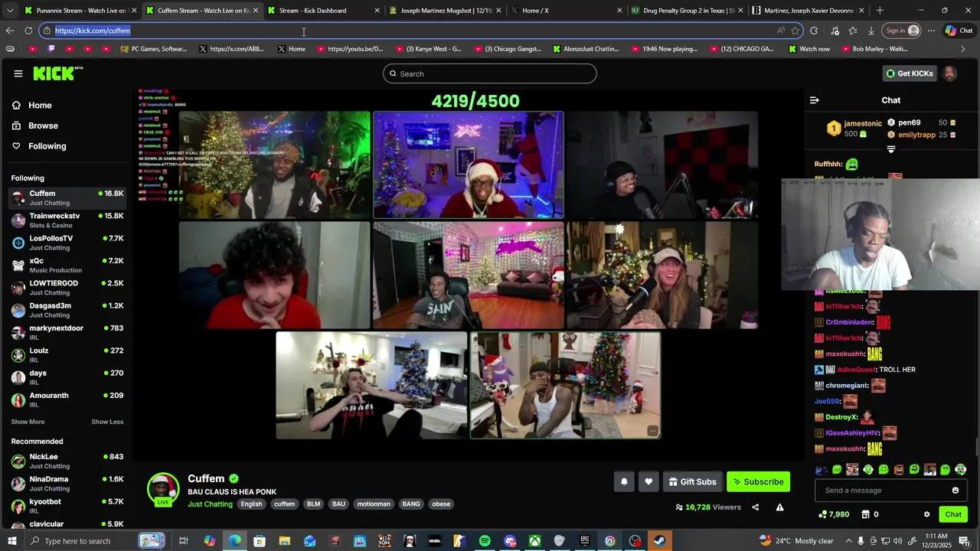Open a new browser tab
Screen dimensions: 980x551
click(x=880, y=11)
